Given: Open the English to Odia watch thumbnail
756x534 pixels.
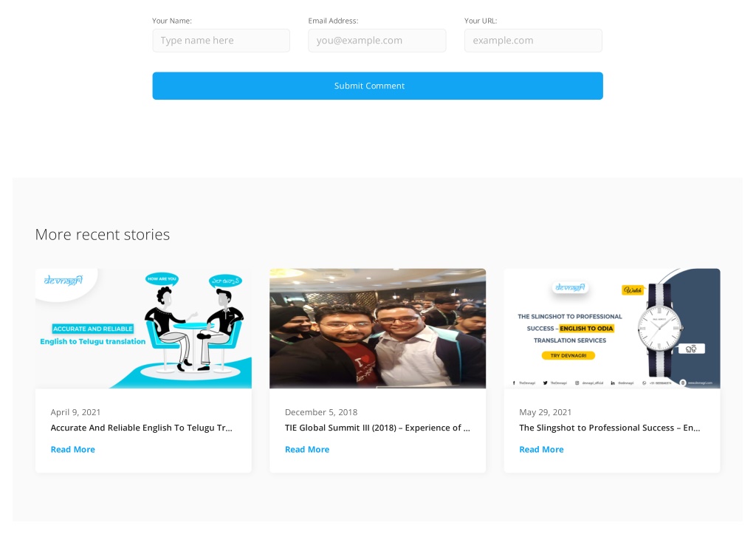Looking at the screenshot, I should (x=612, y=329).
